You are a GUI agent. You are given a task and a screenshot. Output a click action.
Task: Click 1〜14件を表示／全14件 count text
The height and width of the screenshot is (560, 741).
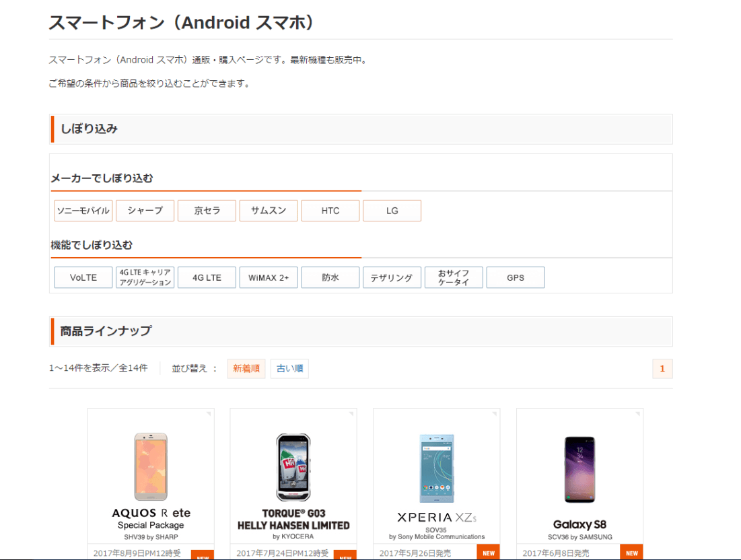[98, 368]
